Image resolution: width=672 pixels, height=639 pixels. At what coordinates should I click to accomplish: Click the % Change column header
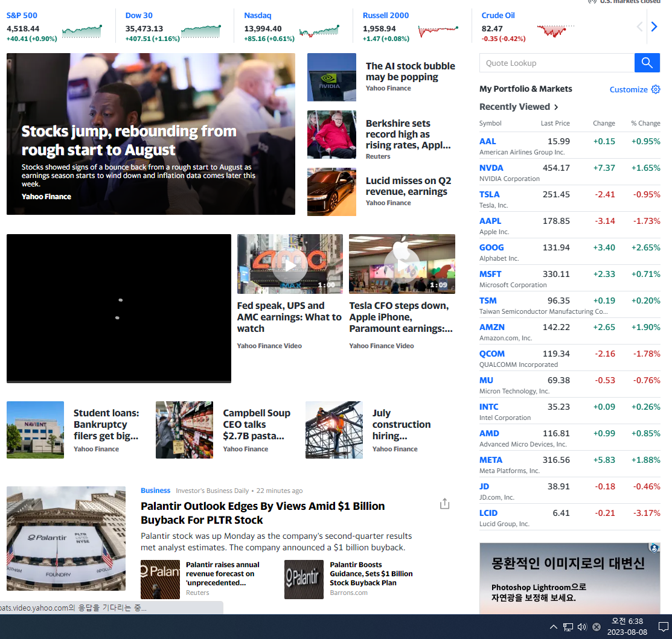click(x=645, y=123)
